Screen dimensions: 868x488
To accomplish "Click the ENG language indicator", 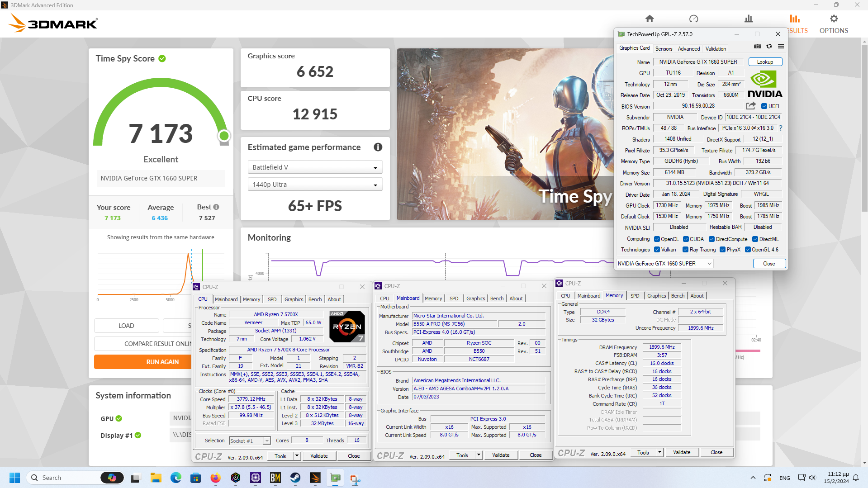I will pyautogui.click(x=785, y=478).
